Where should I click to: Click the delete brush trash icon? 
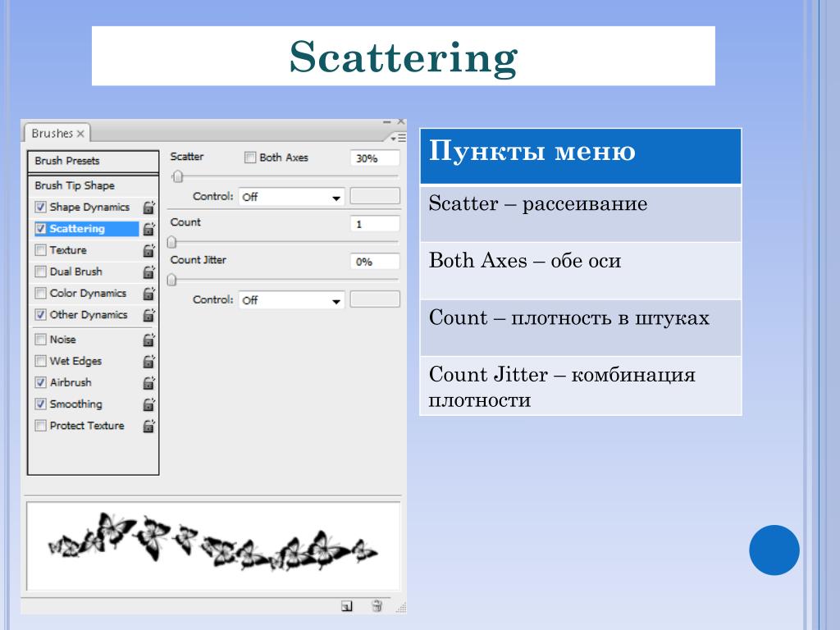click(x=377, y=606)
